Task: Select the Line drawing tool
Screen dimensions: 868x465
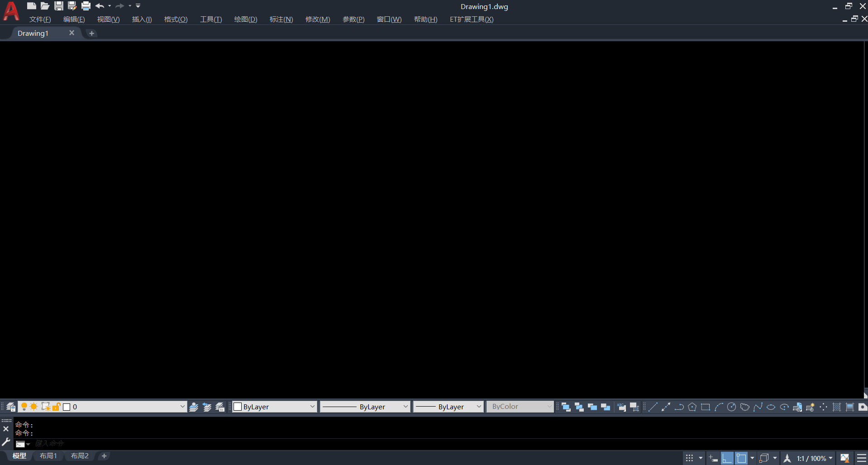Action: [x=653, y=407]
